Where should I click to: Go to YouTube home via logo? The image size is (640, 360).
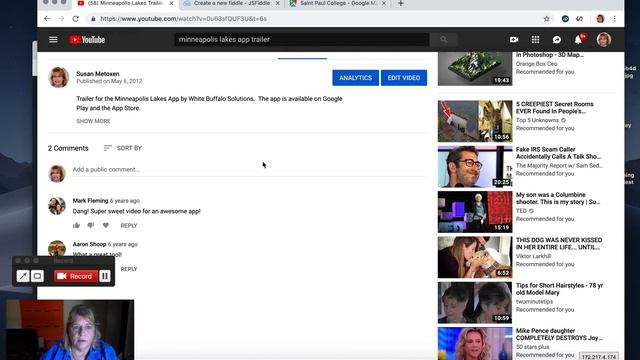point(87,40)
